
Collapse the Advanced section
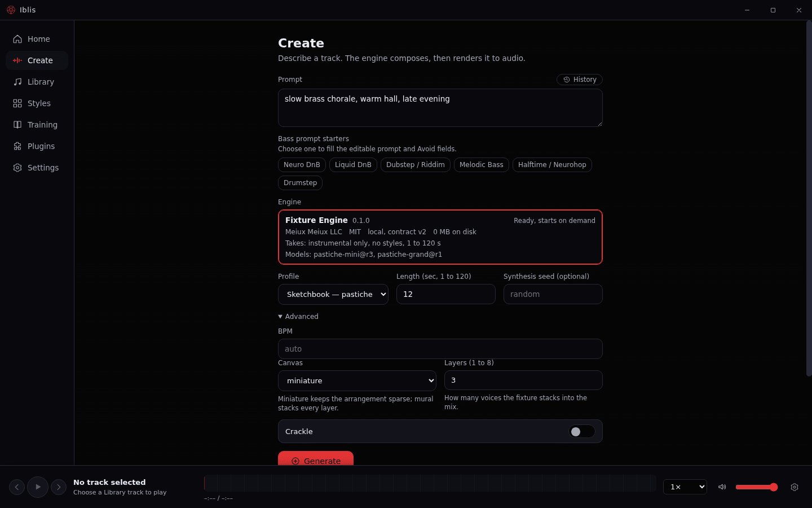pyautogui.click(x=298, y=317)
